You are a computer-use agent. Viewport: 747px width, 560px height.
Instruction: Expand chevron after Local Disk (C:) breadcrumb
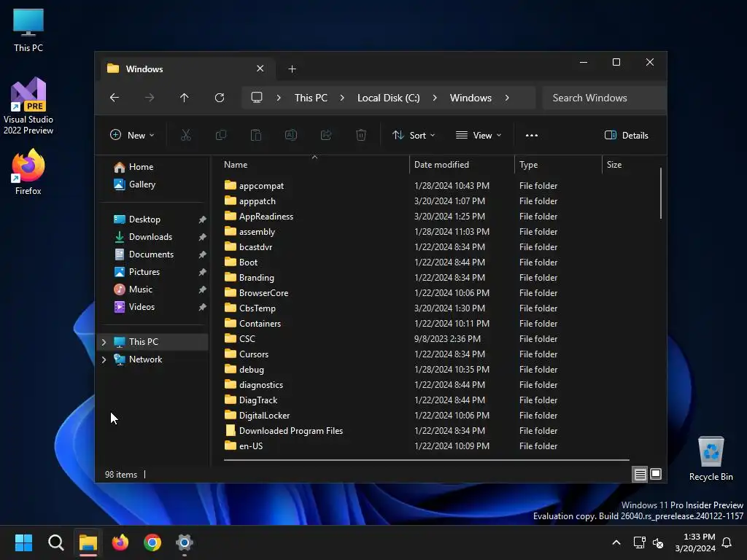pos(435,98)
